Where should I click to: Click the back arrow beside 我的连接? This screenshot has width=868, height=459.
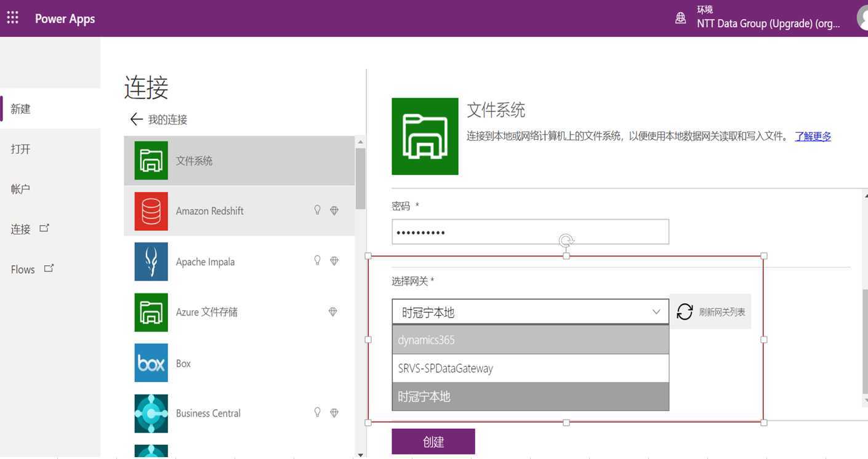[136, 119]
